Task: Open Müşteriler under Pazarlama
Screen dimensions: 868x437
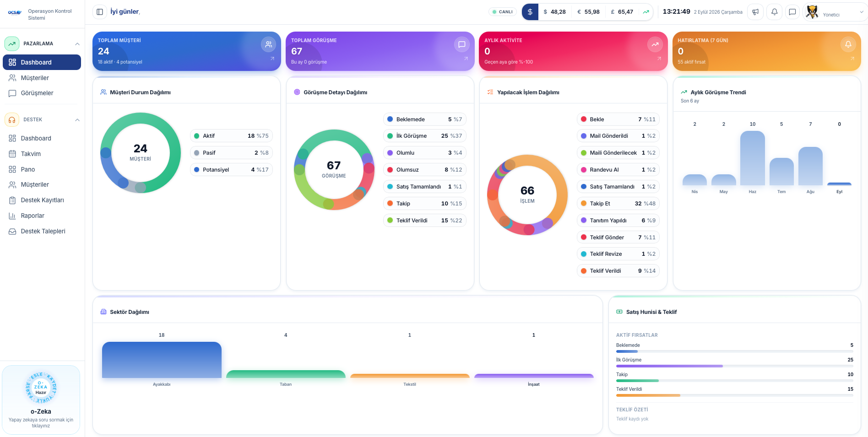Action: pos(42,78)
